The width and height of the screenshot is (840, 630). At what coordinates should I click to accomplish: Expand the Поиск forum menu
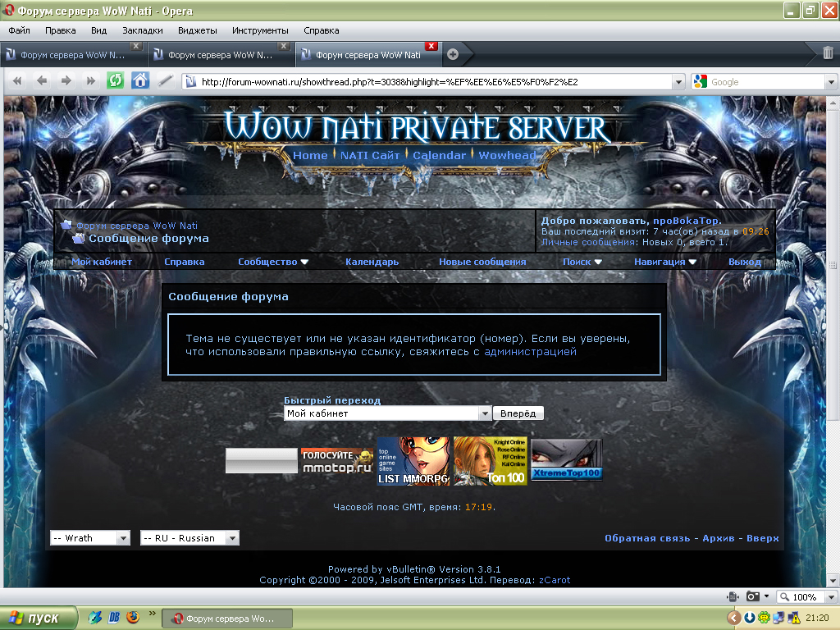pos(582,262)
